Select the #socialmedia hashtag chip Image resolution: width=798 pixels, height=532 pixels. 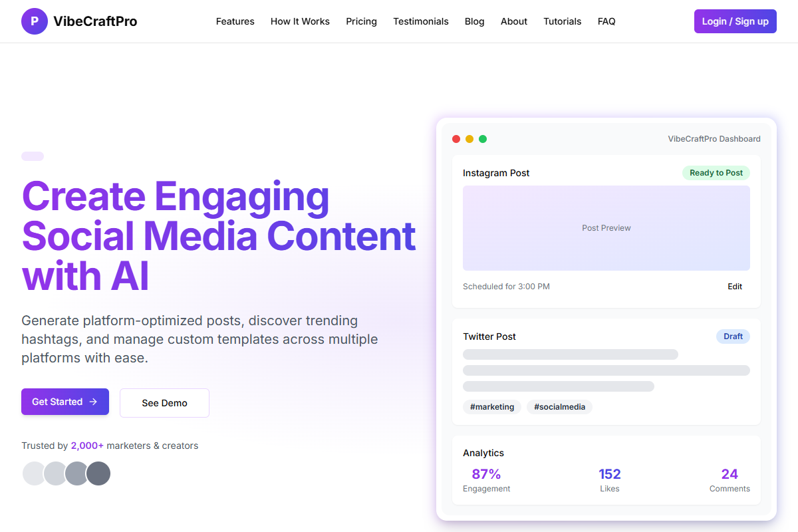click(559, 407)
